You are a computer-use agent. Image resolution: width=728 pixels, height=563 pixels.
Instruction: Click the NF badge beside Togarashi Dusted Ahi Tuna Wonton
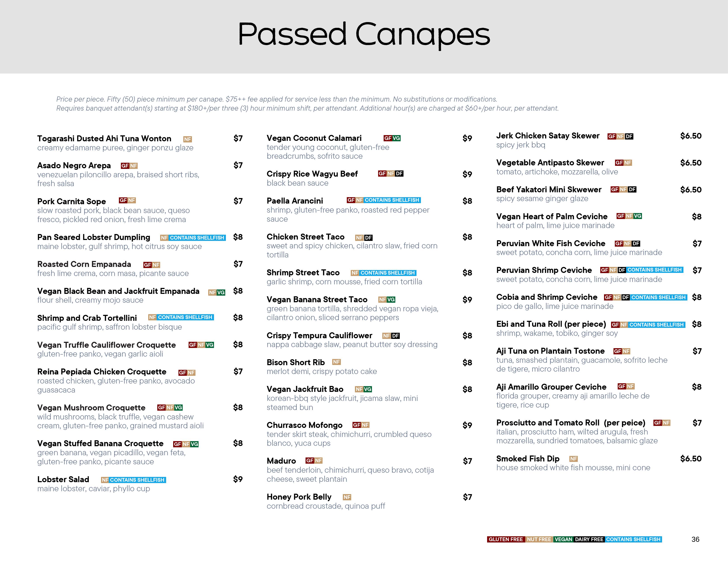188,139
